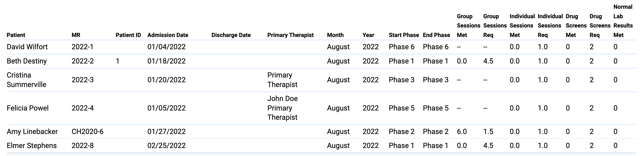Select Amy Linebacker in the table
This screenshot has height=156, width=644.
[x=32, y=132]
